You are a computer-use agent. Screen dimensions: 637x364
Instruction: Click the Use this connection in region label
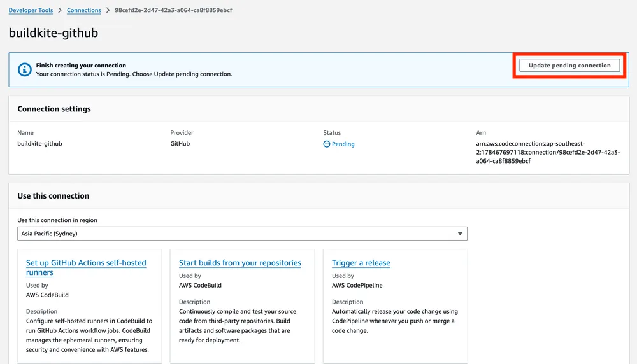(x=57, y=220)
